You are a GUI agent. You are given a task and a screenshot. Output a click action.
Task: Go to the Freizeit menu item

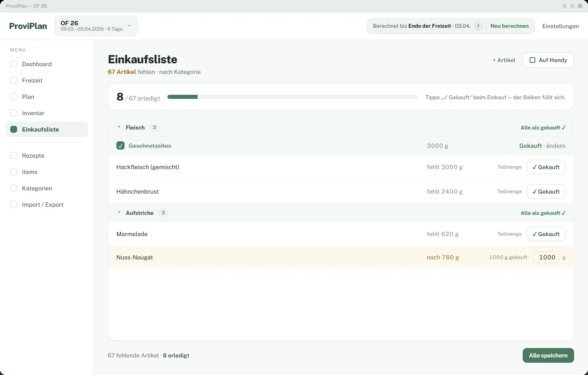(x=47, y=80)
